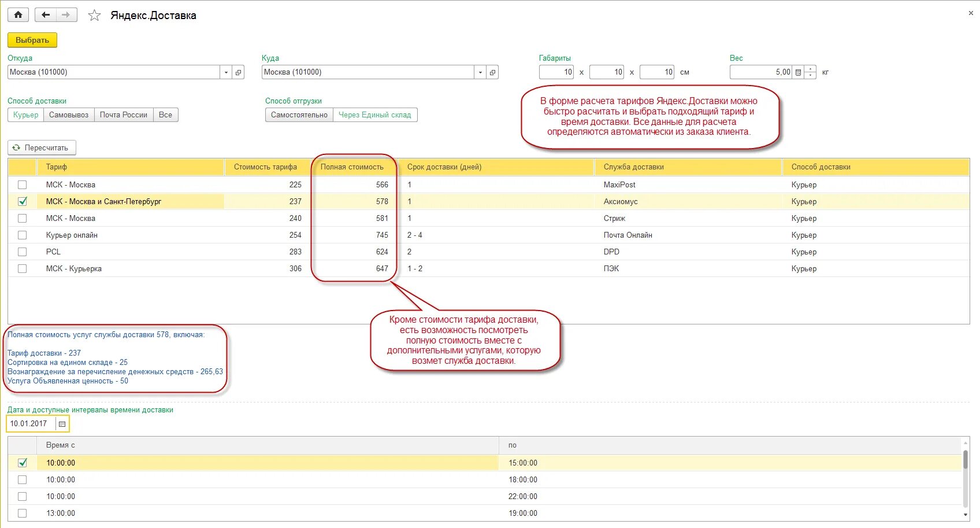Check the Курьер онлайн tariff checkbox
Image resolution: width=980 pixels, height=528 pixels.
click(22, 235)
